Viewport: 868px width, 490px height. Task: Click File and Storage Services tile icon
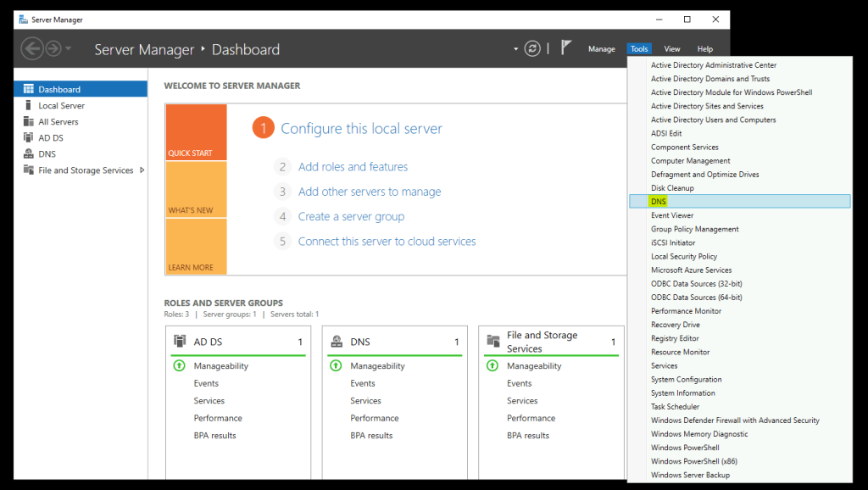pyautogui.click(x=492, y=341)
